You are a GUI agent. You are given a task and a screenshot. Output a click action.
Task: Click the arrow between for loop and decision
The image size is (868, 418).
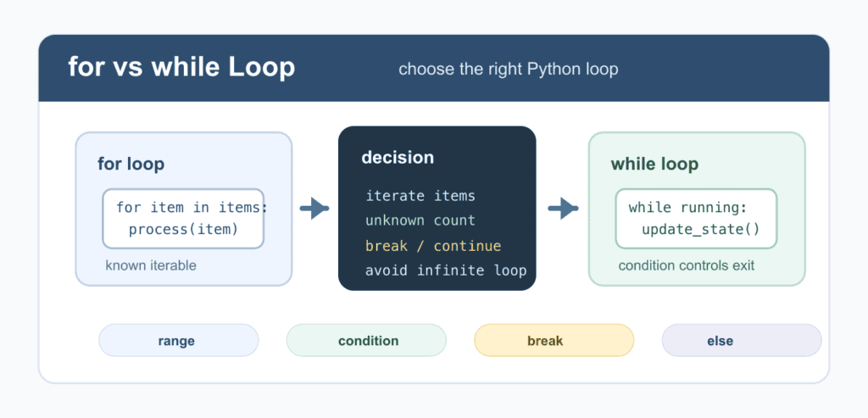314,209
